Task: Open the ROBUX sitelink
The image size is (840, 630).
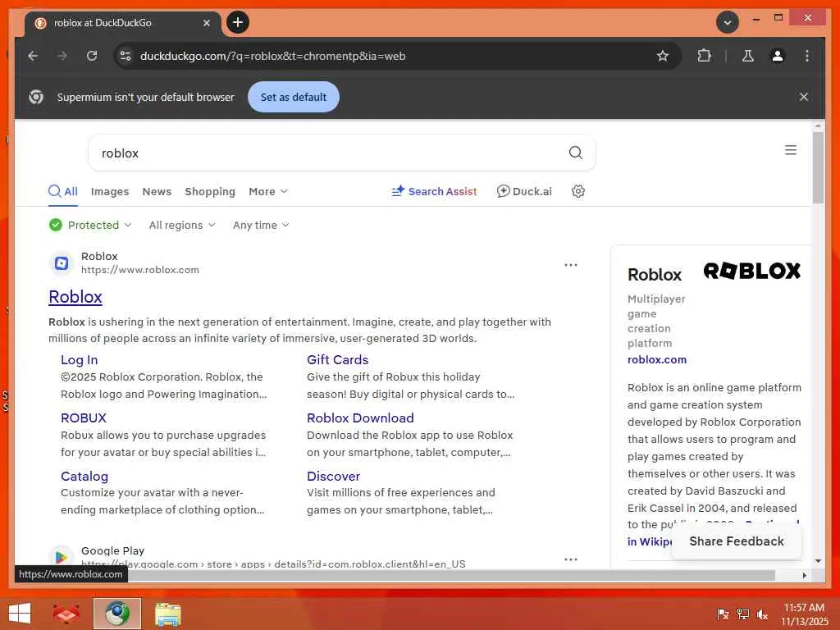Action: (84, 418)
